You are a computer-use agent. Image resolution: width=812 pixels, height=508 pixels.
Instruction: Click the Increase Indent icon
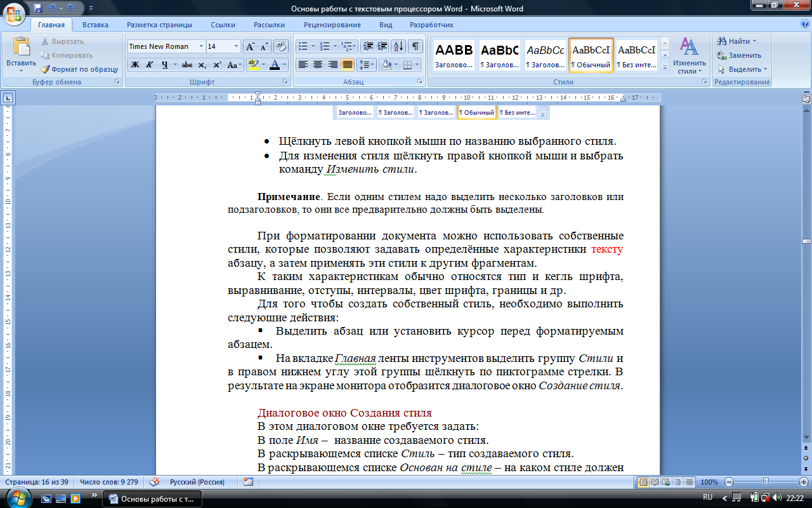pos(382,46)
